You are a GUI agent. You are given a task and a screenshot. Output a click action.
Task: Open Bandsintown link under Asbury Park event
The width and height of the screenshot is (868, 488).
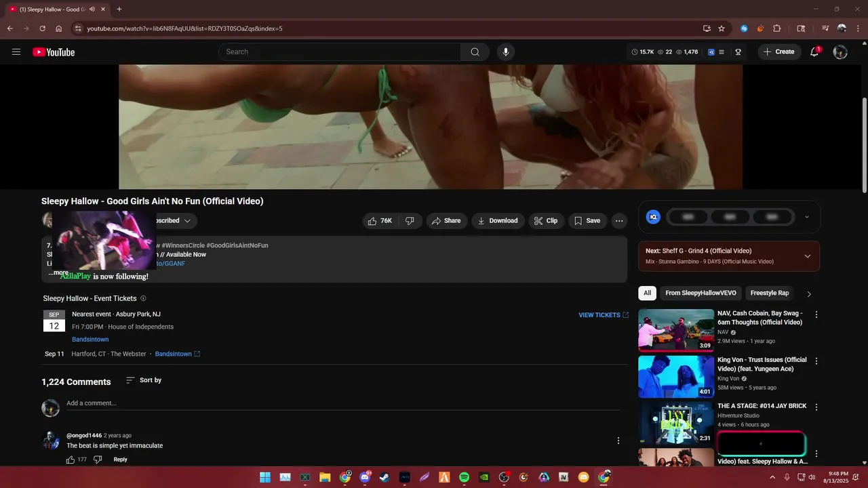[90, 340]
